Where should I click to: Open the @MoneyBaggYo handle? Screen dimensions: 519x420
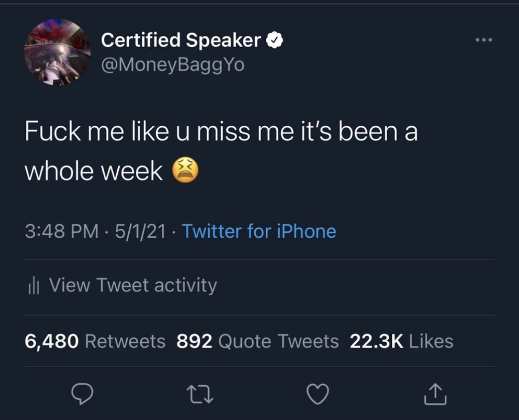(x=173, y=64)
